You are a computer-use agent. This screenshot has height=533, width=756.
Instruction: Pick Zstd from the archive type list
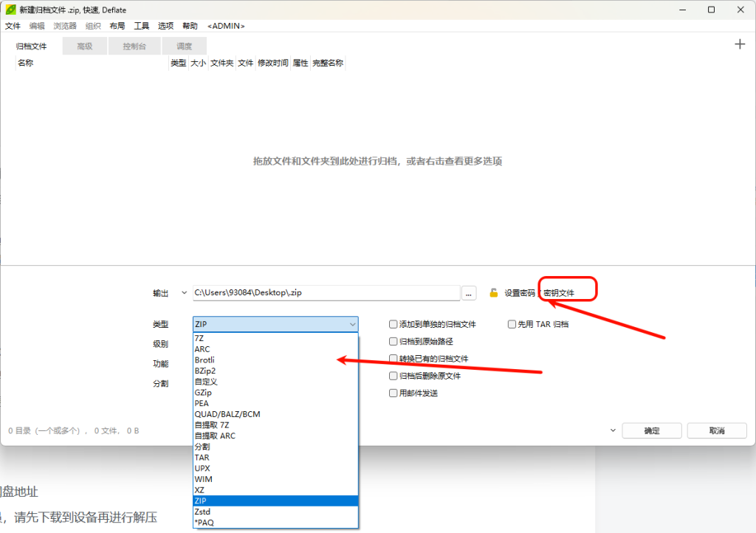[203, 511]
